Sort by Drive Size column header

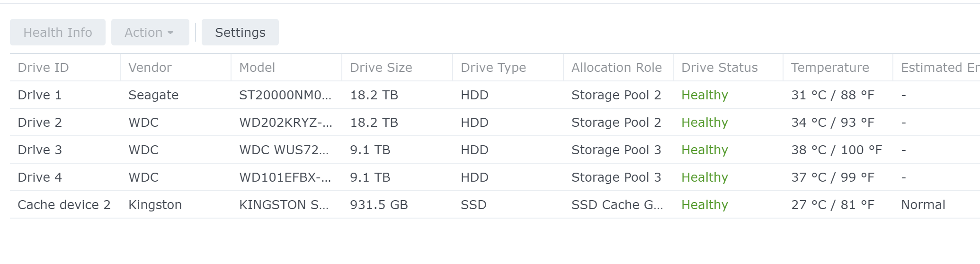(381, 68)
